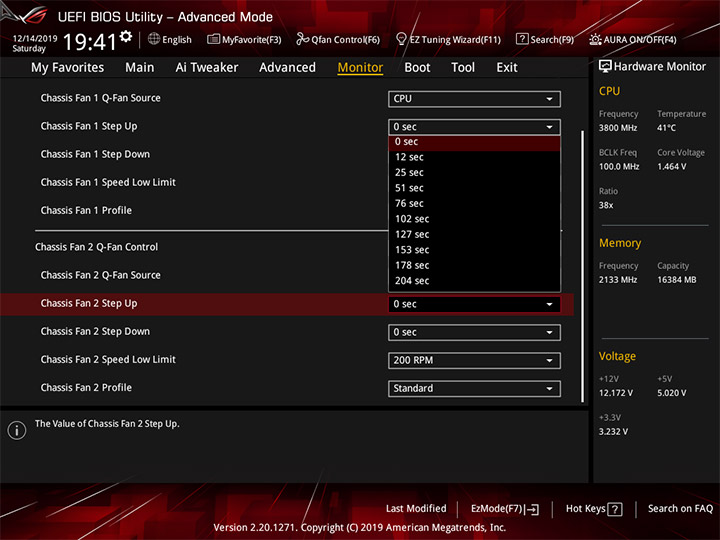Viewport: 720px width, 540px height.
Task: Choose 127 sec from the list
Action: click(474, 235)
